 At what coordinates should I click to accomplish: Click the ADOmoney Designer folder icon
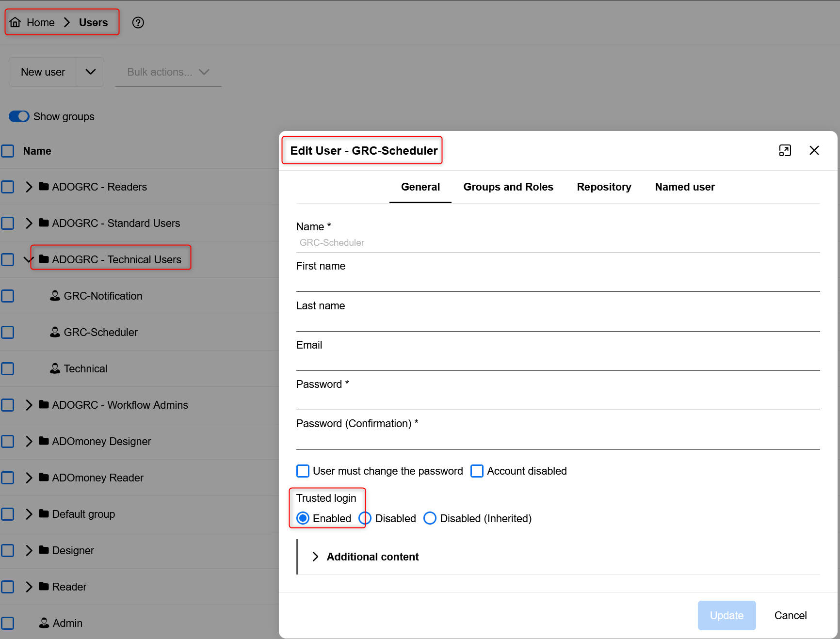[x=44, y=441]
